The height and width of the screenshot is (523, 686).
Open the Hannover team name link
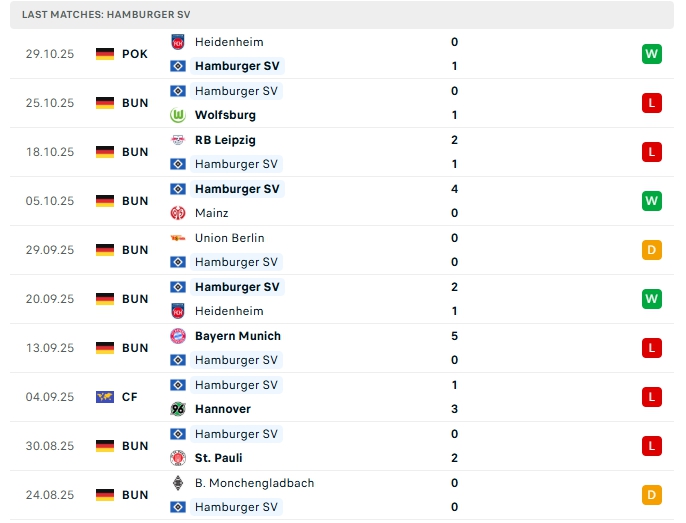tap(223, 409)
